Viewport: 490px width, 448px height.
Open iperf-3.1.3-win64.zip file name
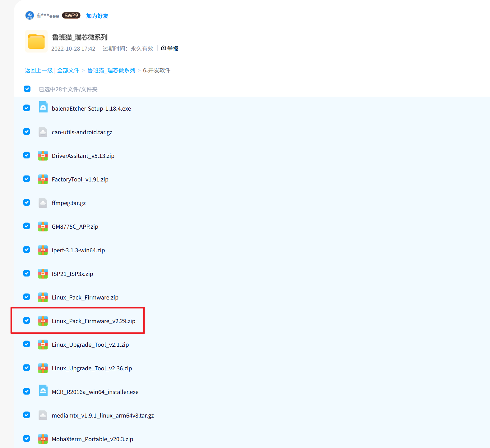point(78,250)
